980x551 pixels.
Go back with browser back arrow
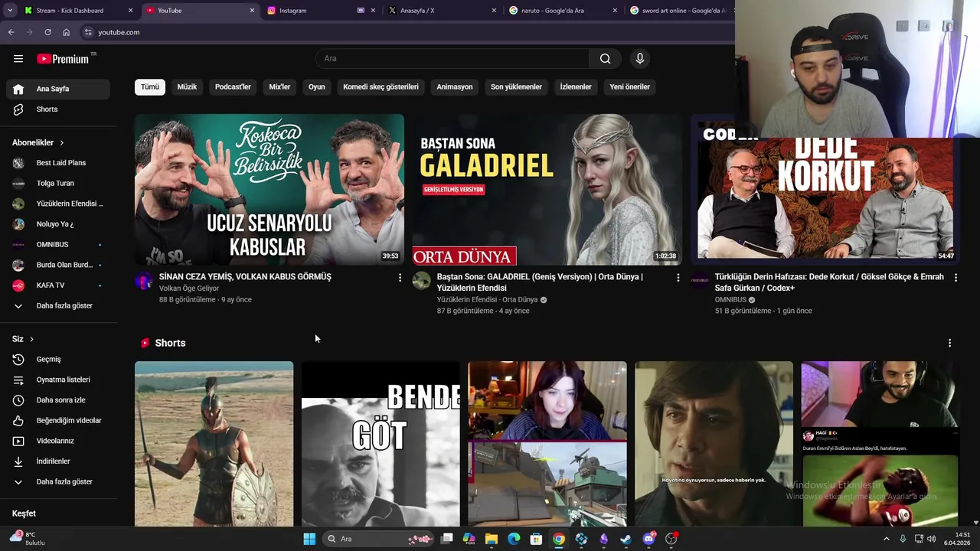pyautogui.click(x=11, y=32)
